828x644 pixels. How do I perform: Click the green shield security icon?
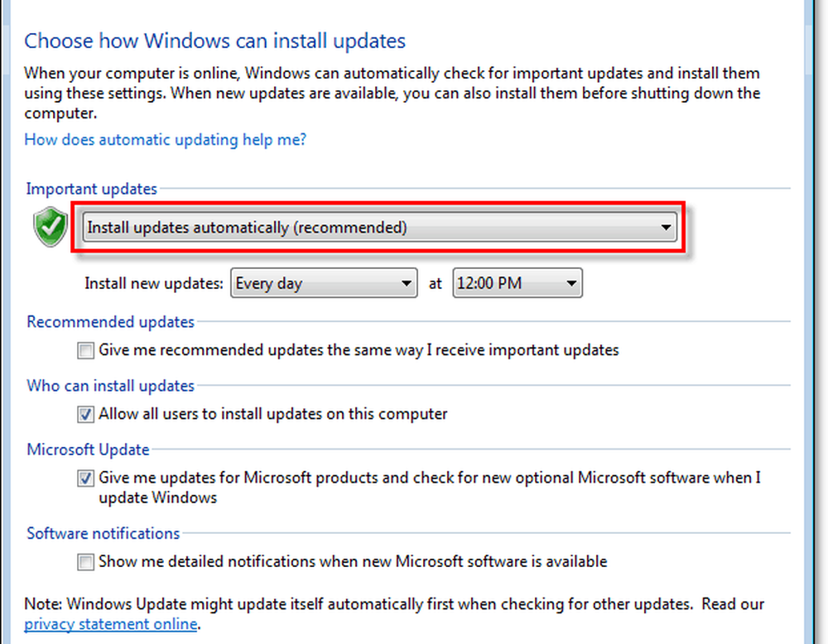click(51, 228)
